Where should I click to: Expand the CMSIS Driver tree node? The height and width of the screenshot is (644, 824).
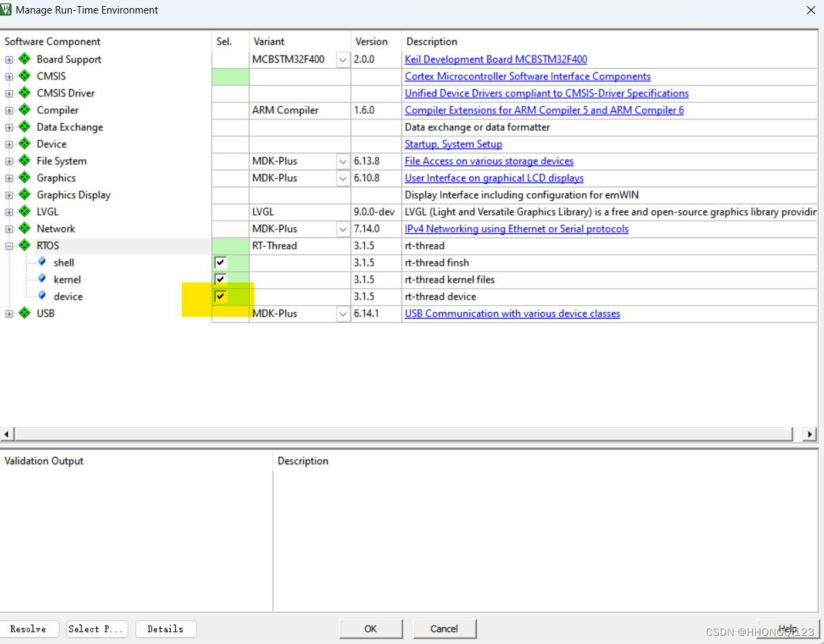(9, 94)
